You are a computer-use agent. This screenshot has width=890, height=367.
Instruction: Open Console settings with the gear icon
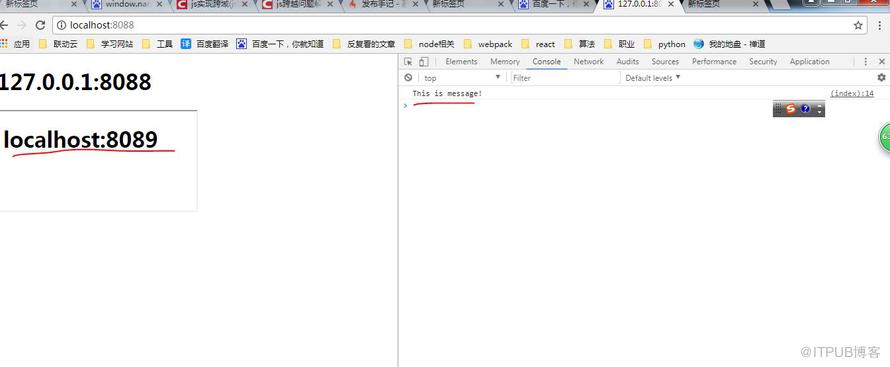pyautogui.click(x=881, y=78)
